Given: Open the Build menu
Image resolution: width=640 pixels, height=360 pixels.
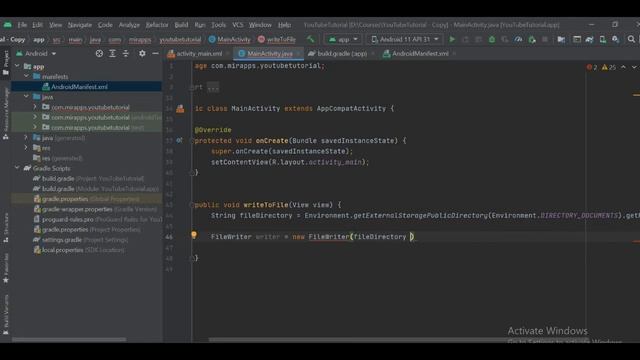Looking at the screenshot, I should 181,25.
